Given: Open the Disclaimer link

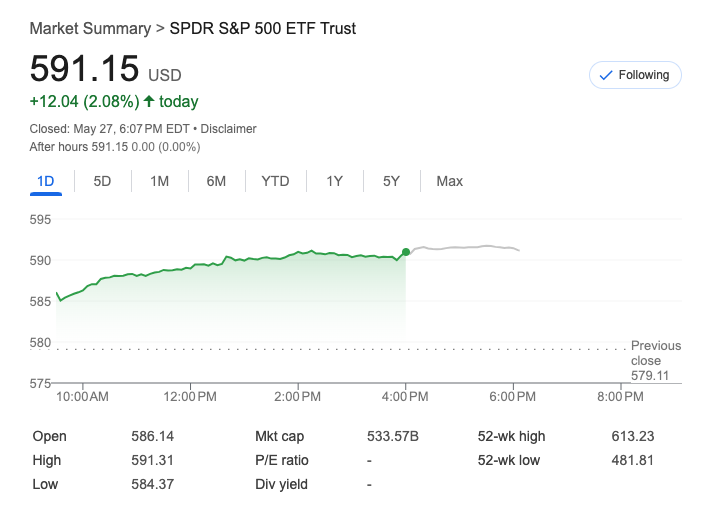Looking at the screenshot, I should pos(231,129).
